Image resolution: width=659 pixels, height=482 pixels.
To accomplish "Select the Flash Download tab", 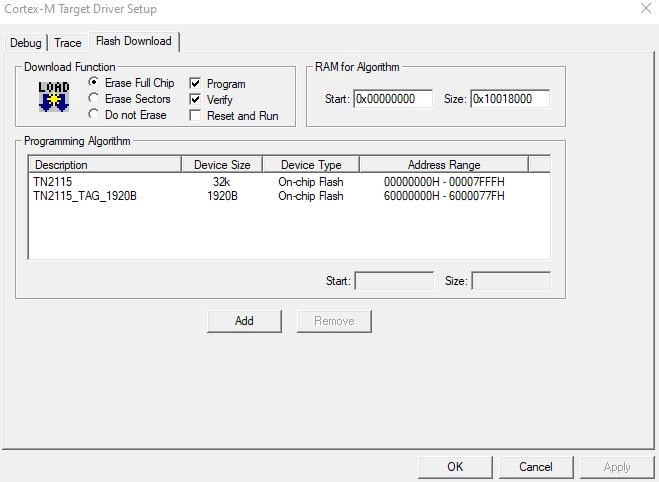I will 134,41.
